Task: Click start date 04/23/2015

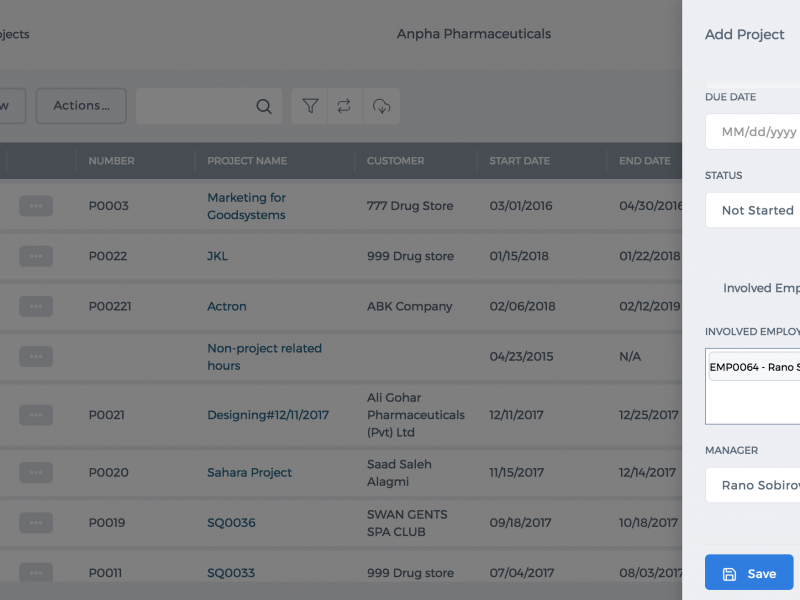Action: click(x=521, y=356)
